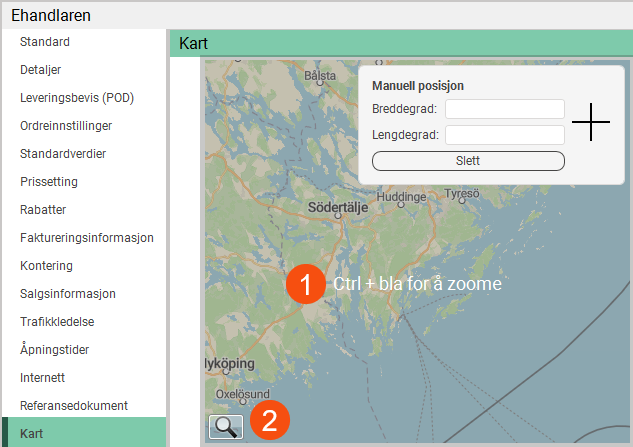Go to Internett settings
Viewport: 633px width, 447px height.
[x=42, y=378]
